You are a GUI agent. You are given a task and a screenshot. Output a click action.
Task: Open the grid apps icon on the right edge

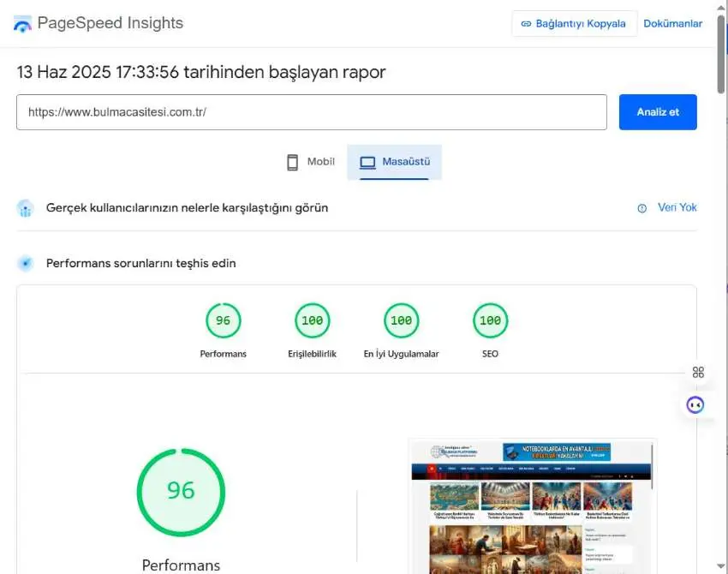click(x=698, y=372)
